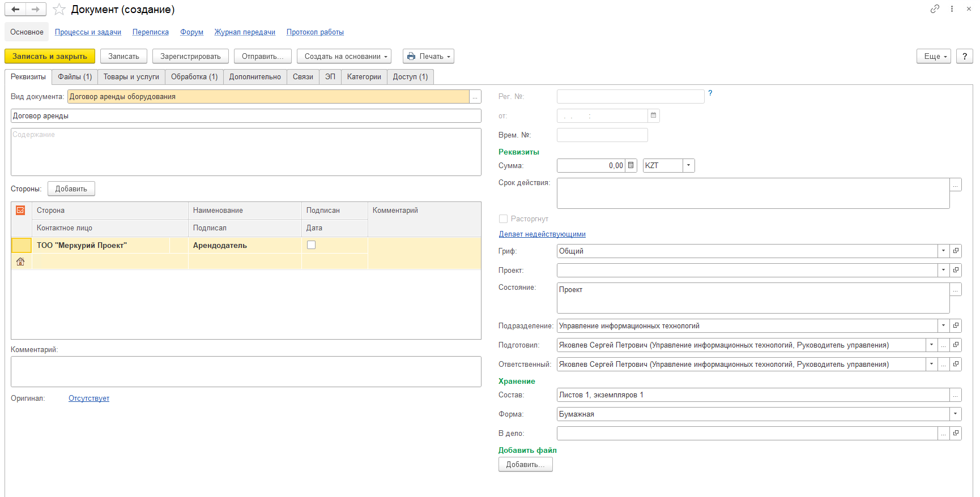Open calculator for Сумма field

(630, 165)
